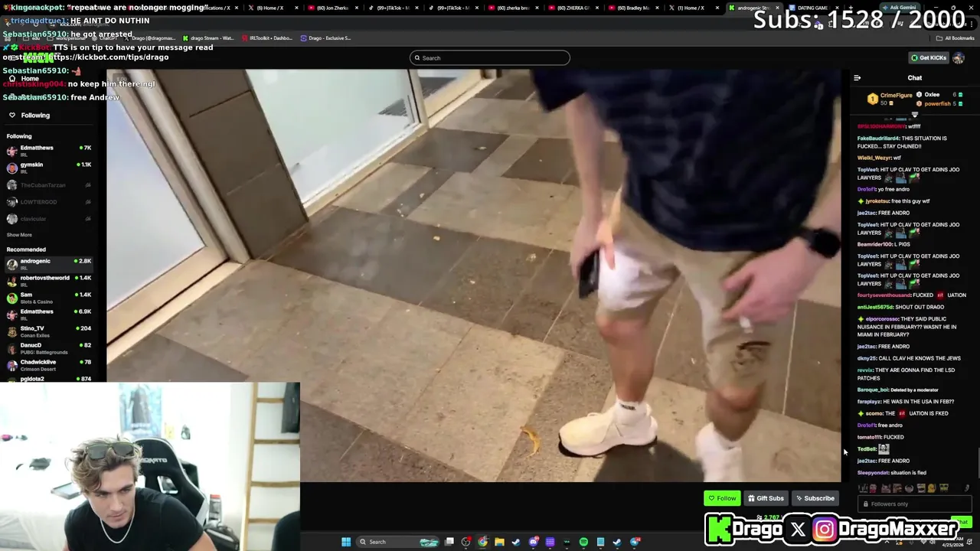Viewport: 980px width, 551px height.
Task: Open offline channel clavicular
Action: 49,219
